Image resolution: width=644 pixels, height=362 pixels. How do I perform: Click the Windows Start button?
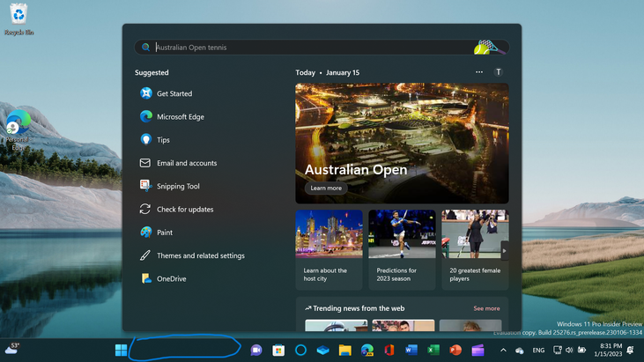click(x=122, y=350)
